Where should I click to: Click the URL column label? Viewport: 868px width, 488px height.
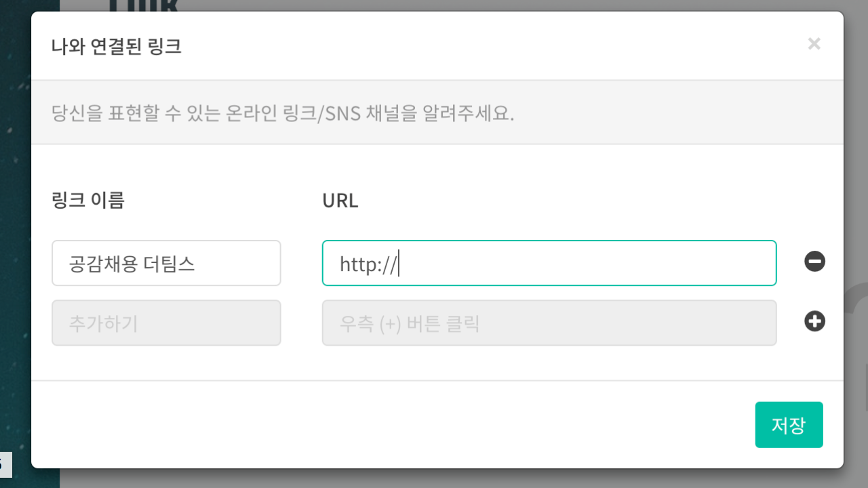[x=340, y=201]
